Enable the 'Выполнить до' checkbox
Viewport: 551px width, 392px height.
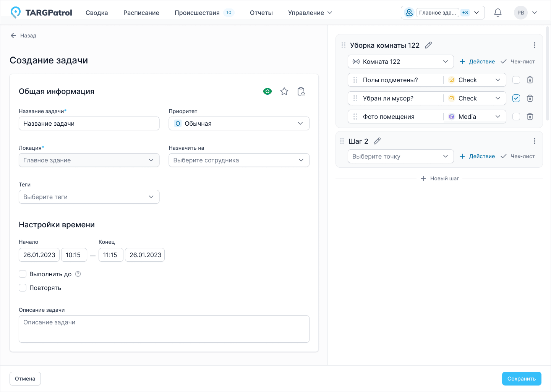pos(23,274)
